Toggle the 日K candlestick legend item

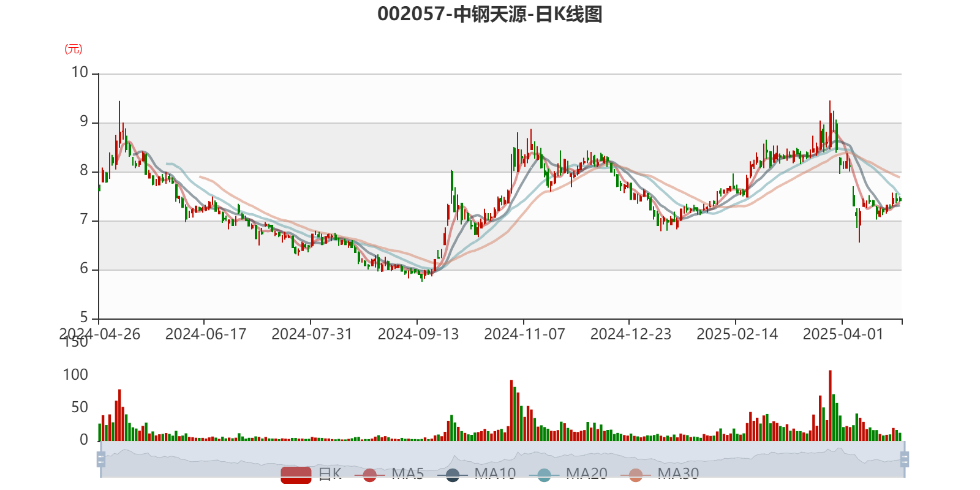[x=311, y=474]
